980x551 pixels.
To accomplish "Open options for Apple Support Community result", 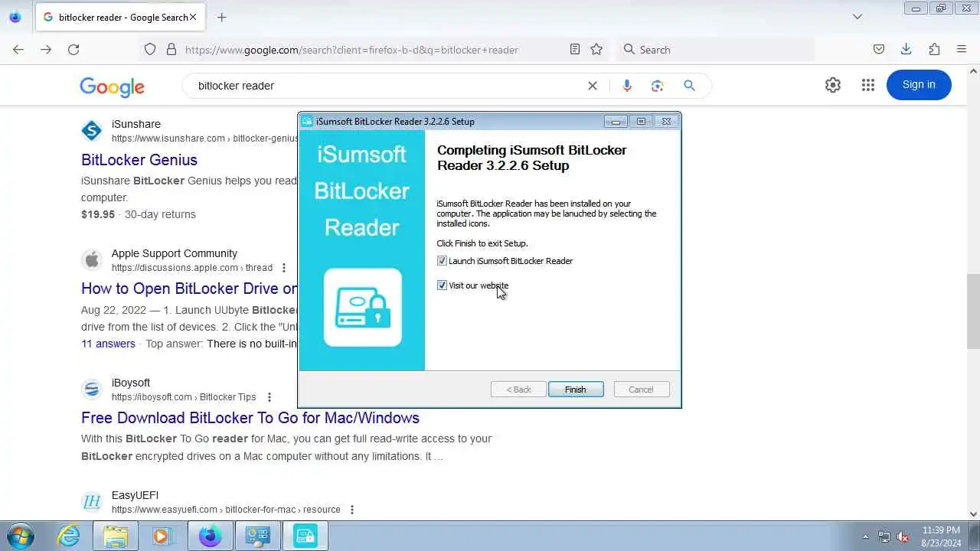I will click(x=283, y=268).
